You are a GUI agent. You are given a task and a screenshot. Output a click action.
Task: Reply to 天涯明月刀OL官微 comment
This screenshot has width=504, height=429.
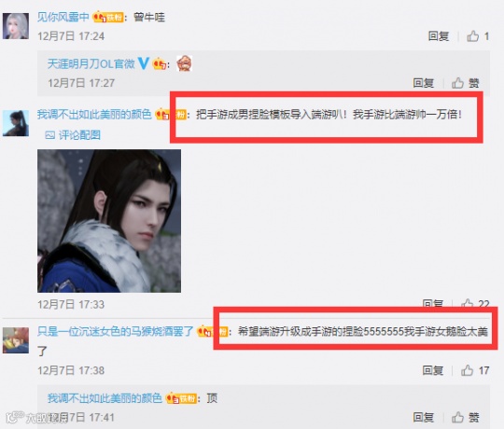tap(424, 83)
